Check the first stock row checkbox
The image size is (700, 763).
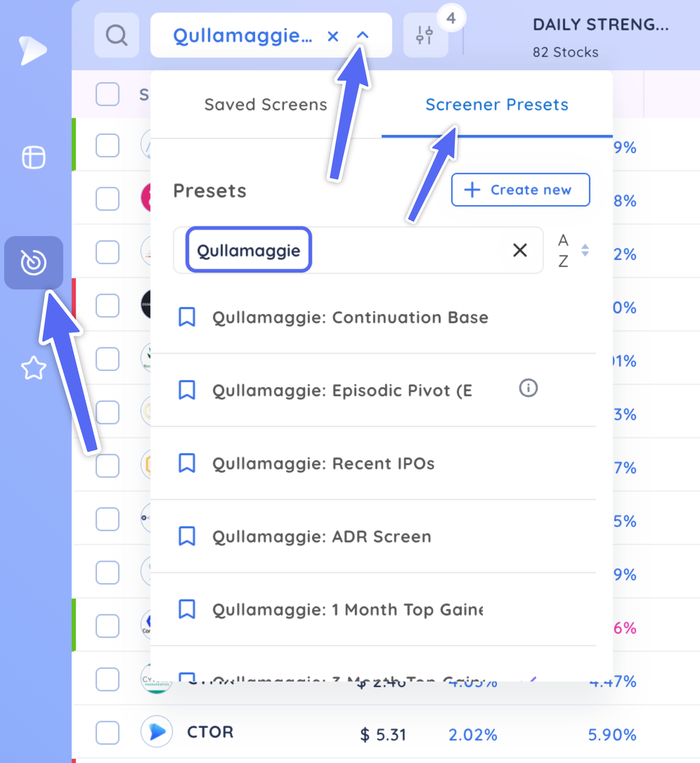point(108,145)
